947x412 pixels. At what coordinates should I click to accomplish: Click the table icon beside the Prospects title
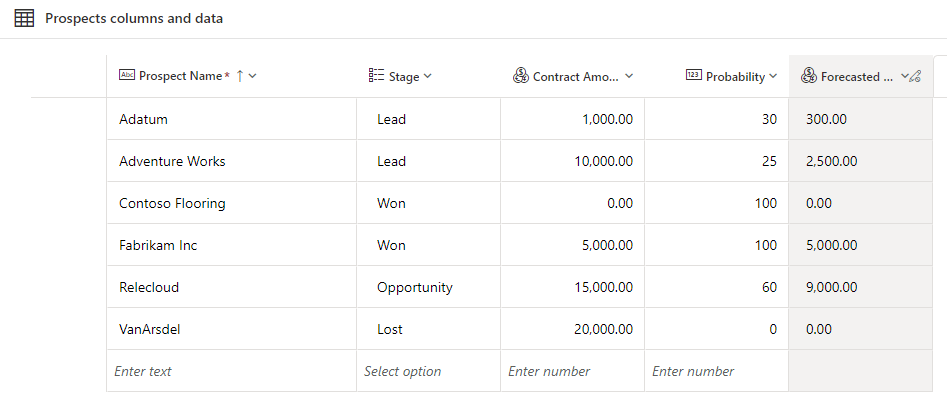coord(24,19)
